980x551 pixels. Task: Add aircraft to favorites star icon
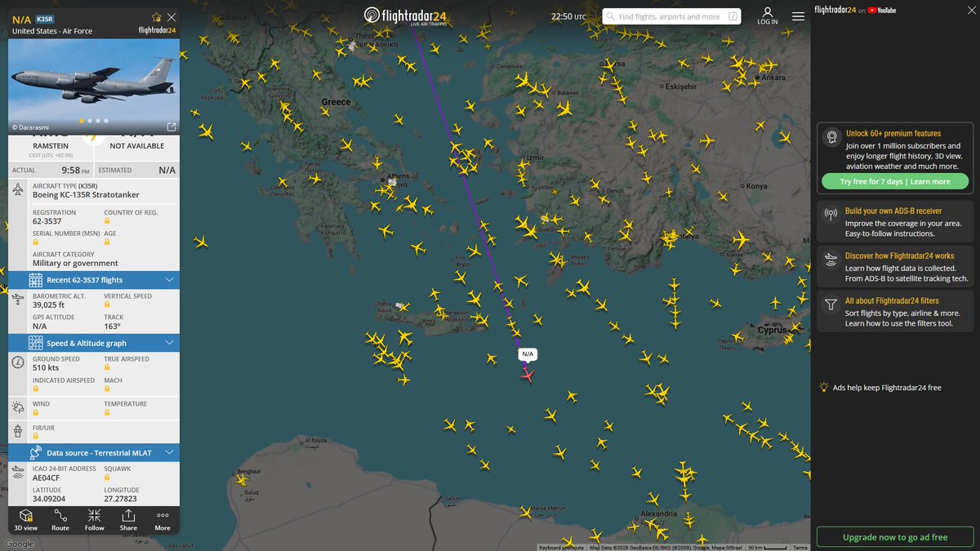tap(156, 17)
